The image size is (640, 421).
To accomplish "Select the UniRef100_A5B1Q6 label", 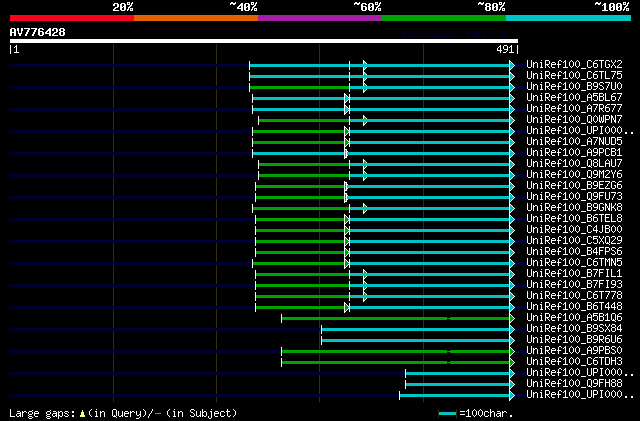I will [x=574, y=318].
